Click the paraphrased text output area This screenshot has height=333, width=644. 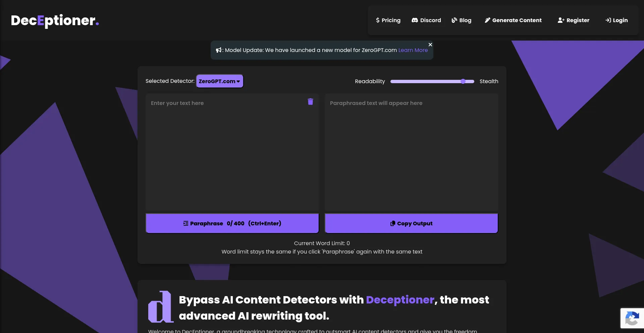[411, 153]
